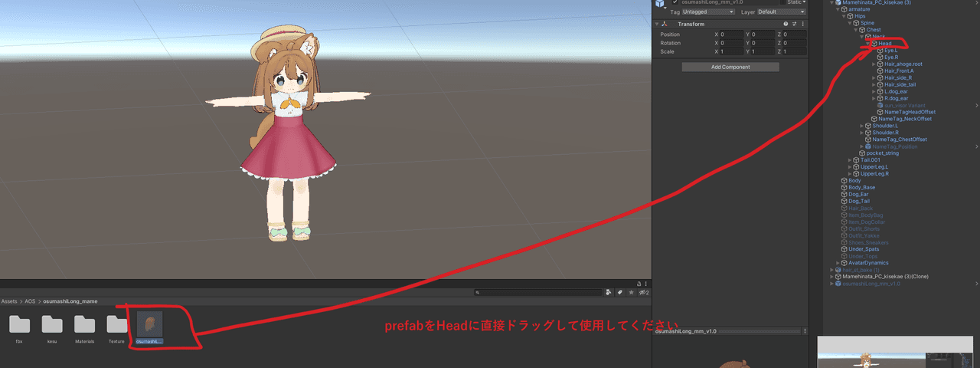
Task: Open sun_visor Variant prefab chevron arrow
Action: (x=976, y=105)
